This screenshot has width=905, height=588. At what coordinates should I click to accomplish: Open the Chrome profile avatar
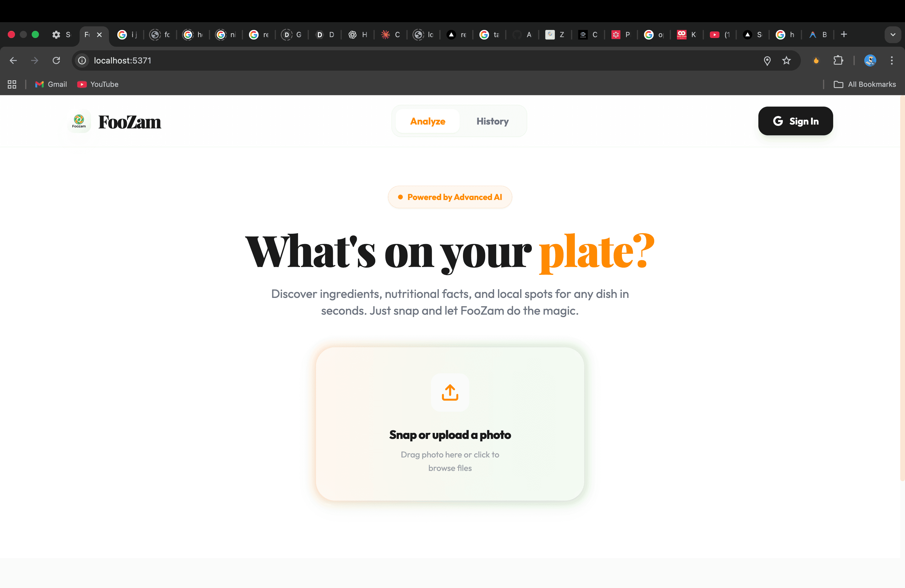pos(870,60)
